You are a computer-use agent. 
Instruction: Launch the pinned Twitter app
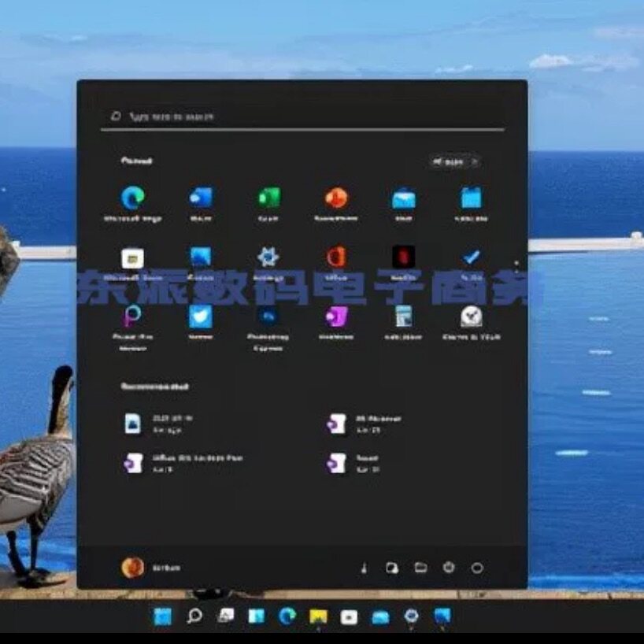pos(201,321)
